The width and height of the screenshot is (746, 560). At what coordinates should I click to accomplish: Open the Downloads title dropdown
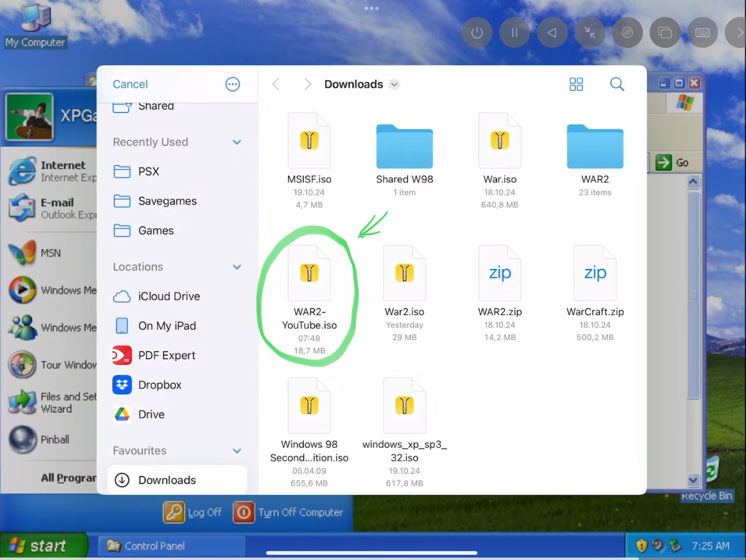coord(394,84)
